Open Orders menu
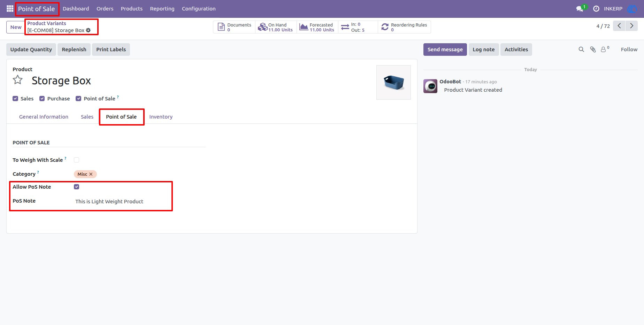This screenshot has height=325, width=644. click(105, 9)
